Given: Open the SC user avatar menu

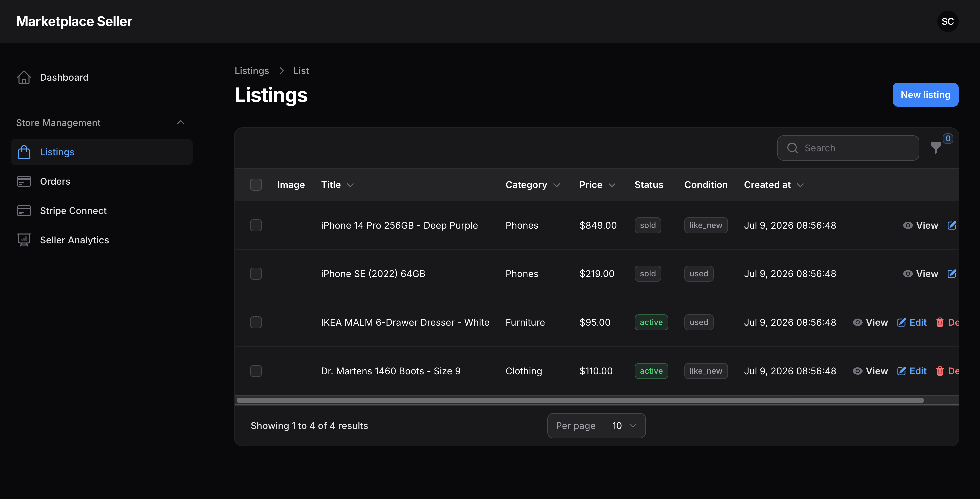Looking at the screenshot, I should pyautogui.click(x=947, y=21).
